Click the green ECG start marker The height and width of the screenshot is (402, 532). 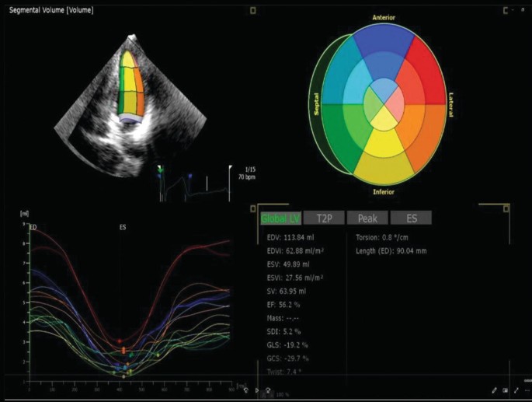[x=161, y=169]
